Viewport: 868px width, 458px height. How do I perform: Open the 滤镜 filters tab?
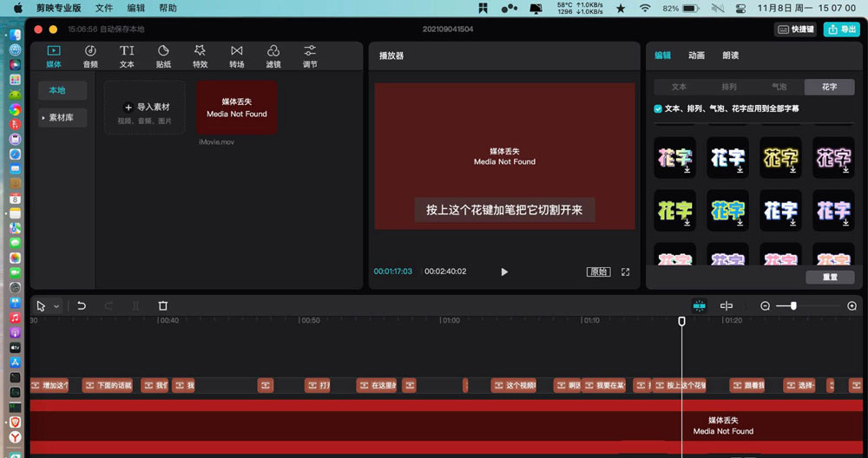273,56
